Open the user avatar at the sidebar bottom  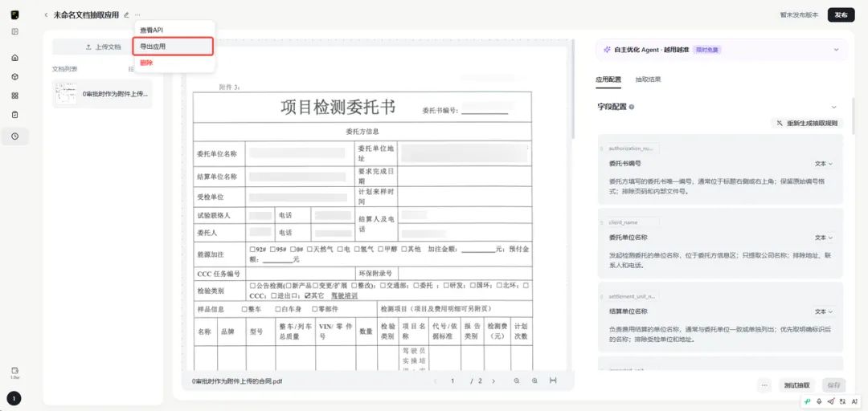[x=14, y=398]
